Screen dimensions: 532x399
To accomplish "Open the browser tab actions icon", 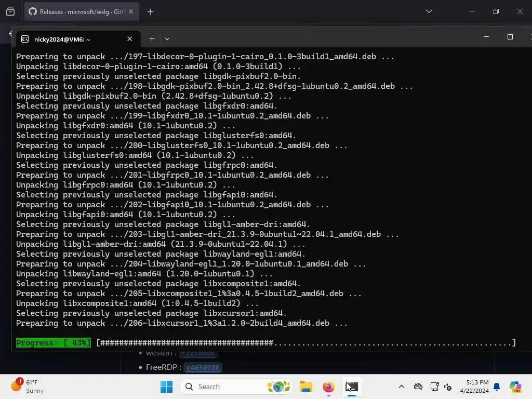I will [10, 12].
